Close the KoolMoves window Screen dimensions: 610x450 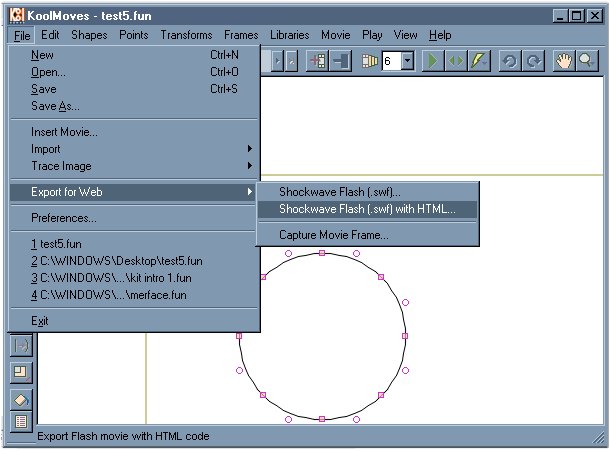point(595,16)
